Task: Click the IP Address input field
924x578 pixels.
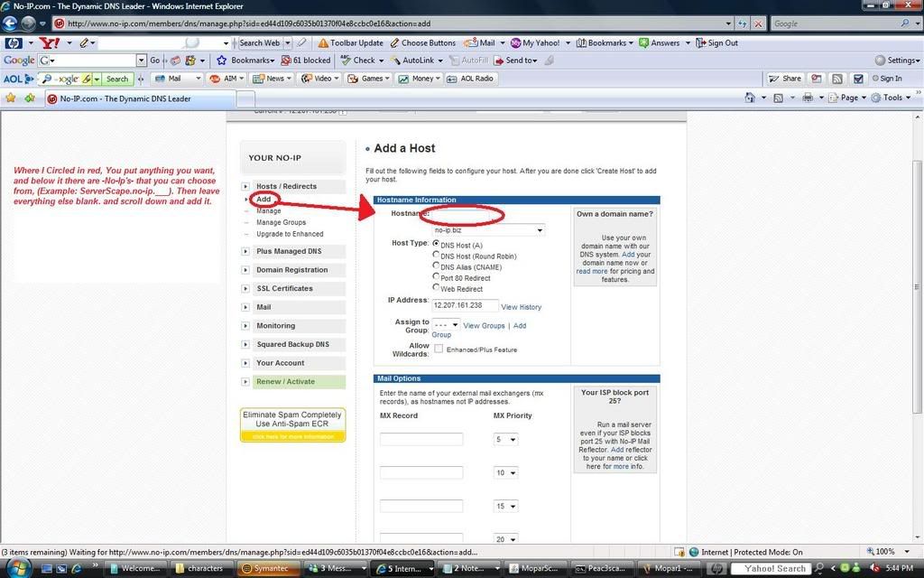Action: 465,305
